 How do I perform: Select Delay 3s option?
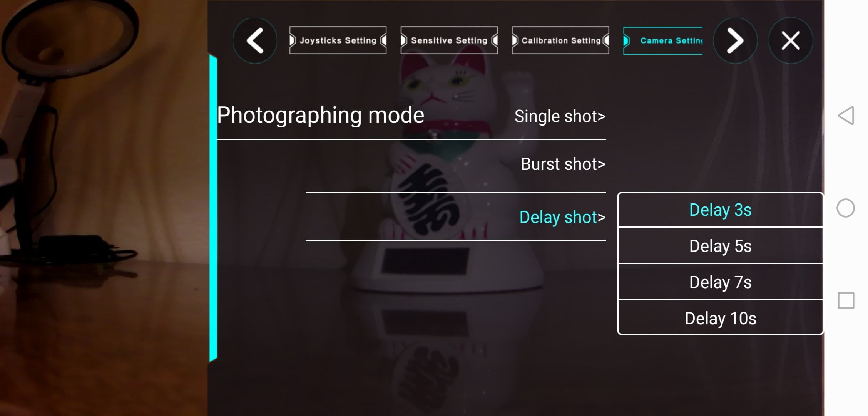720,210
